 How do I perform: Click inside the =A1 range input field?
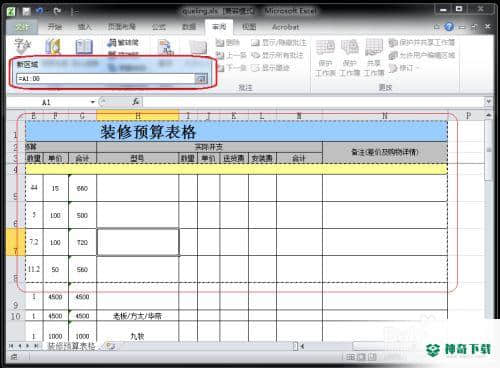pos(105,79)
